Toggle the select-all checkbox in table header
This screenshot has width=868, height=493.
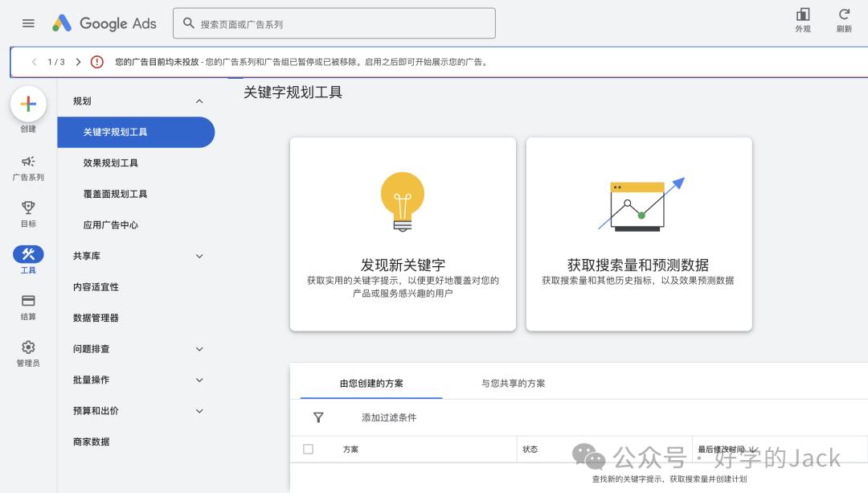[x=308, y=449]
